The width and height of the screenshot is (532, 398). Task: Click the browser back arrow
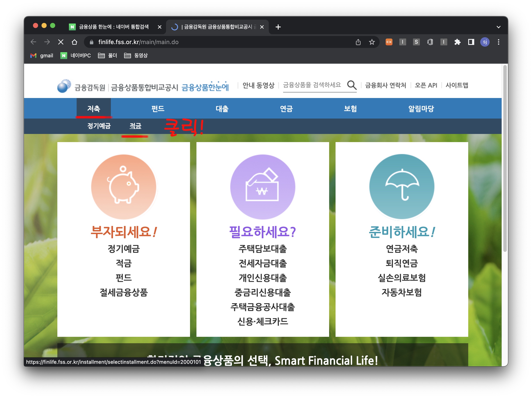pos(33,42)
